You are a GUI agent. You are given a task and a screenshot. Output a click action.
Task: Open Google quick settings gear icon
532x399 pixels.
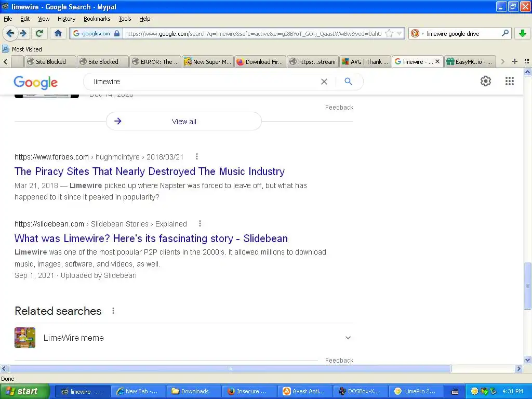[x=486, y=81]
